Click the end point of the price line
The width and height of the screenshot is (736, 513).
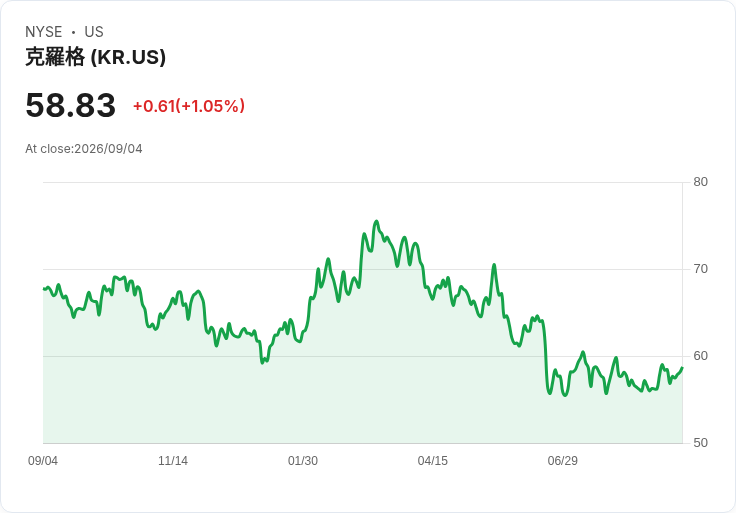682,368
